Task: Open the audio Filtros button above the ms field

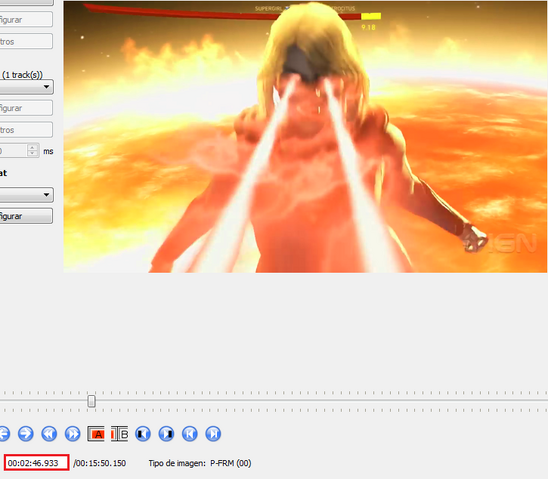Action: point(26,130)
